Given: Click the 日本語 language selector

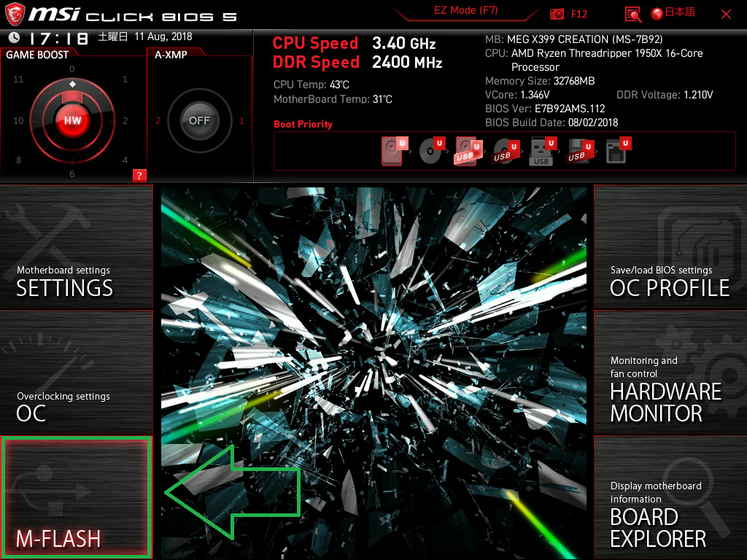Looking at the screenshot, I should click(680, 12).
